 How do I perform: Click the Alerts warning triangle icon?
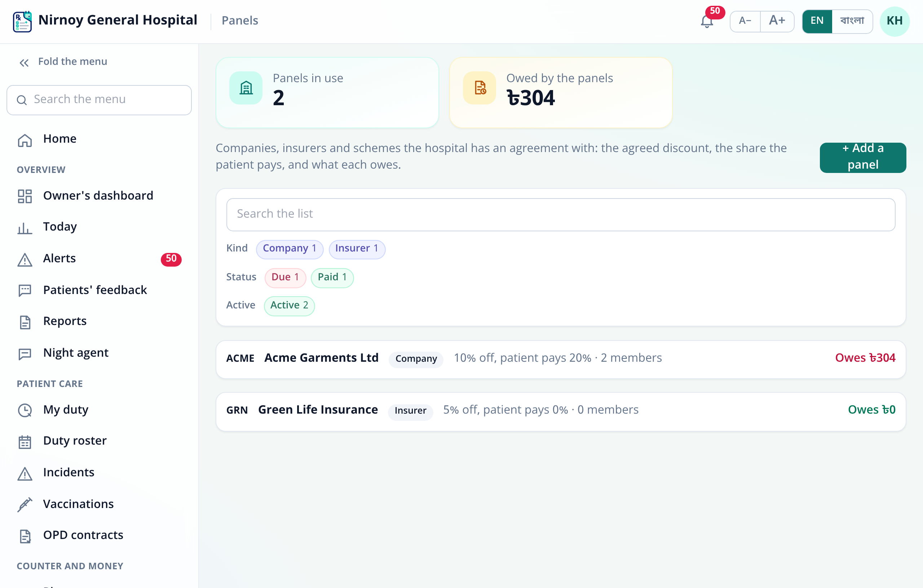pyautogui.click(x=25, y=259)
